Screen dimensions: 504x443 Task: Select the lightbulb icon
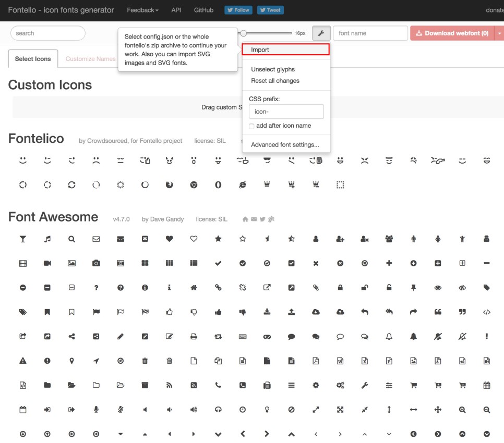tap(267, 410)
